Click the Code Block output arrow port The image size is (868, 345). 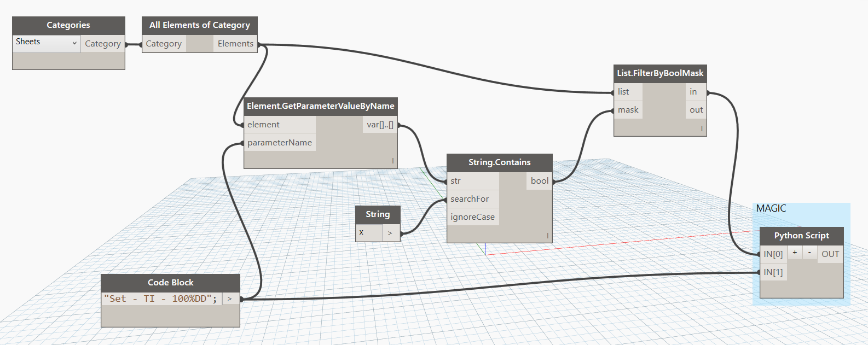point(230,299)
